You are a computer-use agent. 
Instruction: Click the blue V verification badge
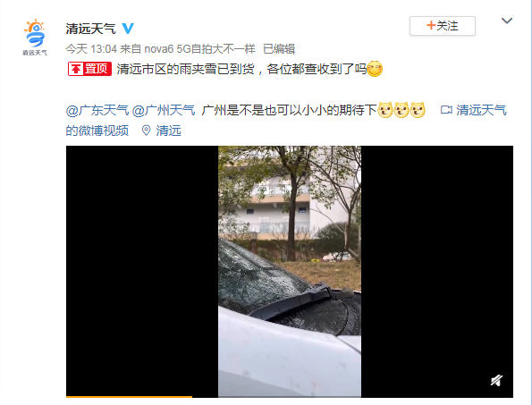point(128,29)
